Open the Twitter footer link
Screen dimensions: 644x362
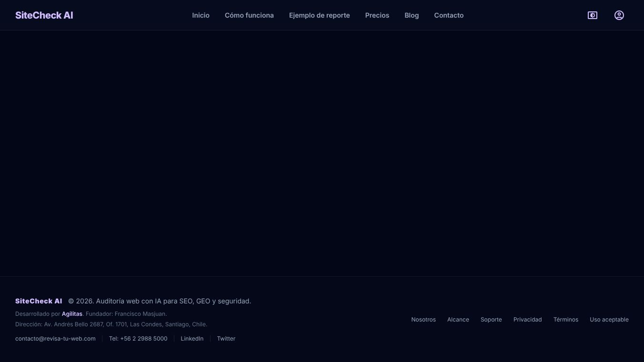pyautogui.click(x=226, y=339)
